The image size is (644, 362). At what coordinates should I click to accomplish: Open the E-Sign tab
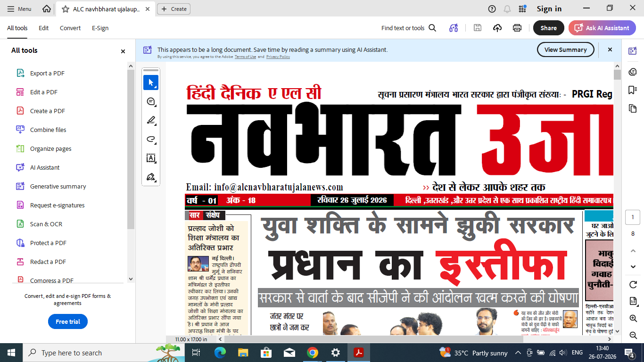pyautogui.click(x=100, y=28)
